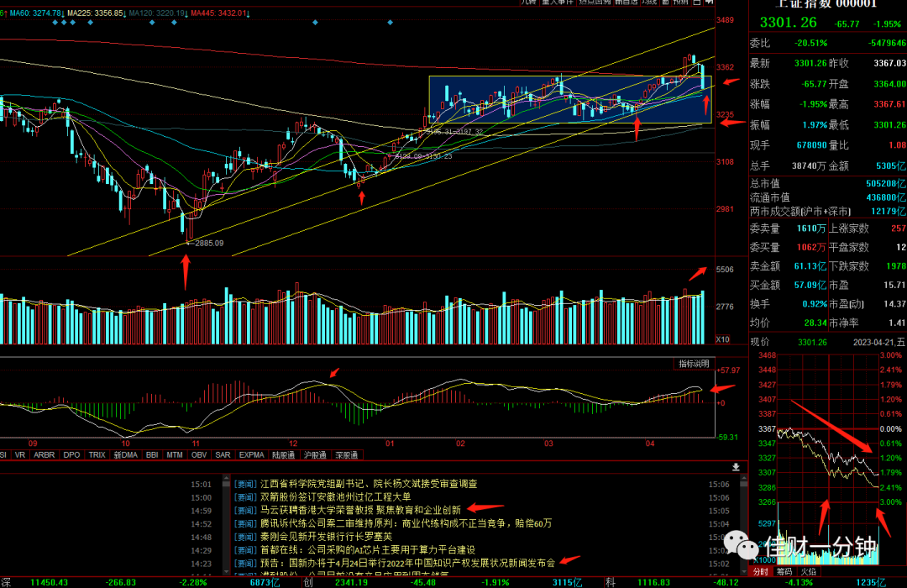Viewport: 907px width, 588px height.
Task: Click the MA225: 3356.85 label
Action: [x=97, y=13]
